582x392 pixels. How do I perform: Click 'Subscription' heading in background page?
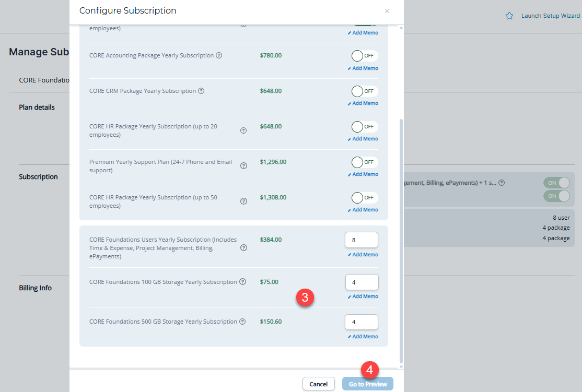pos(38,176)
